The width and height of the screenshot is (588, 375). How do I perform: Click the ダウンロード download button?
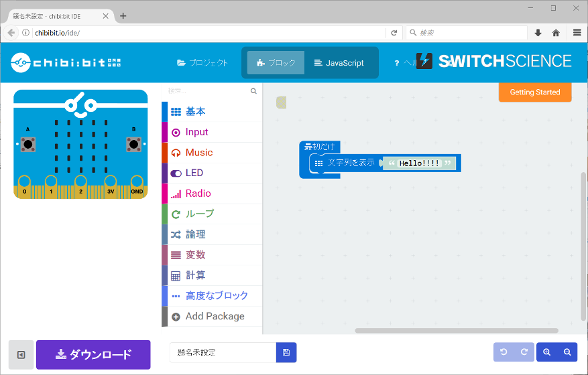(x=93, y=354)
